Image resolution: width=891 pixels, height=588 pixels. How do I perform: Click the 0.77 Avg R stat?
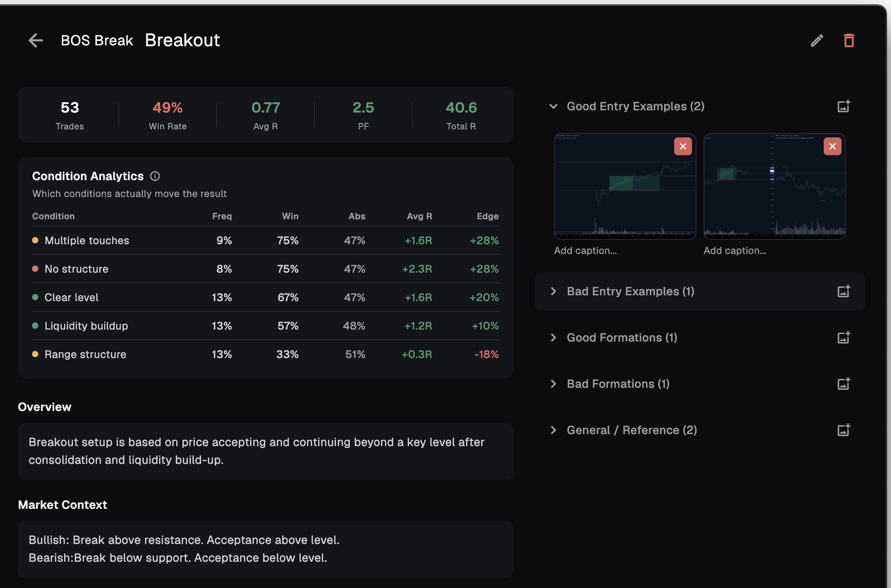pyautogui.click(x=266, y=115)
